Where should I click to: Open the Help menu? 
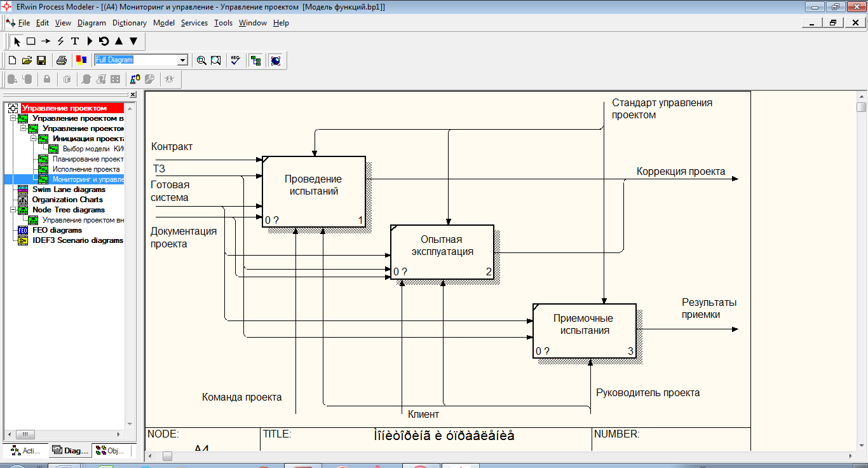pos(281,23)
